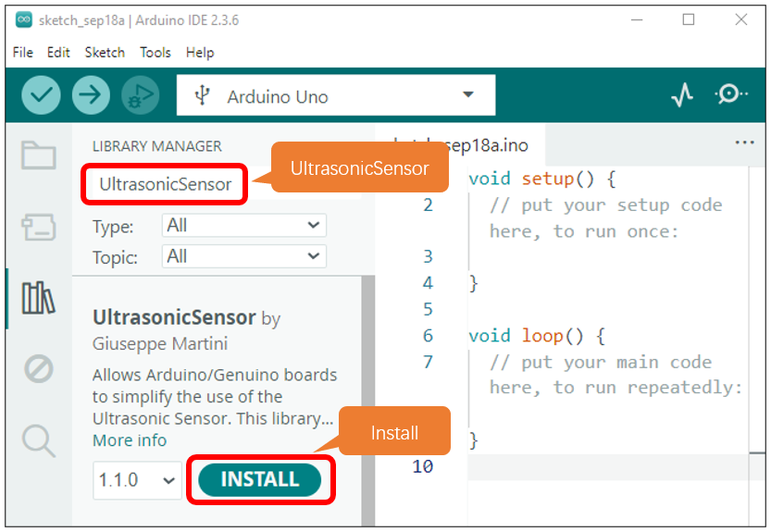The image size is (771, 532).
Task: Open the Tools menu
Action: tap(155, 52)
